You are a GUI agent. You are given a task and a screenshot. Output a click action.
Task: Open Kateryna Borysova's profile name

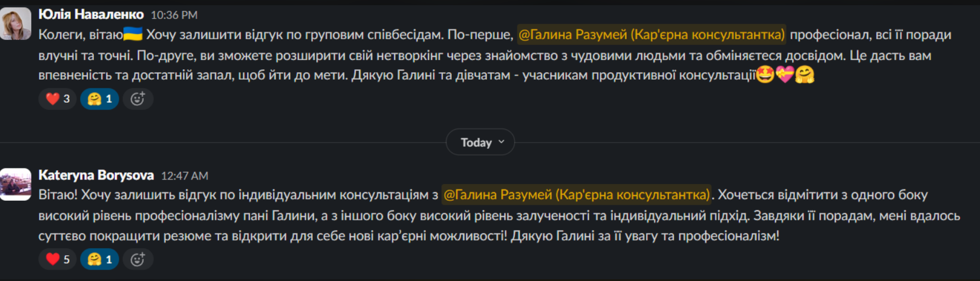tap(96, 175)
